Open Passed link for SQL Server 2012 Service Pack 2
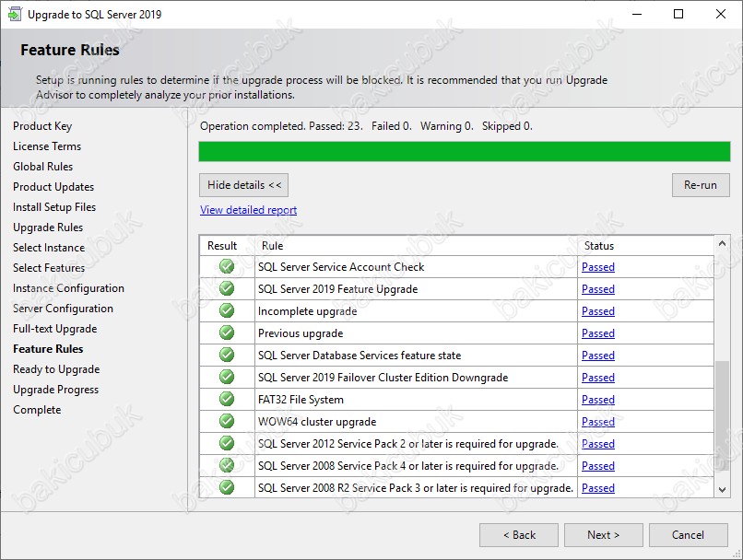743x560 pixels. pos(598,444)
